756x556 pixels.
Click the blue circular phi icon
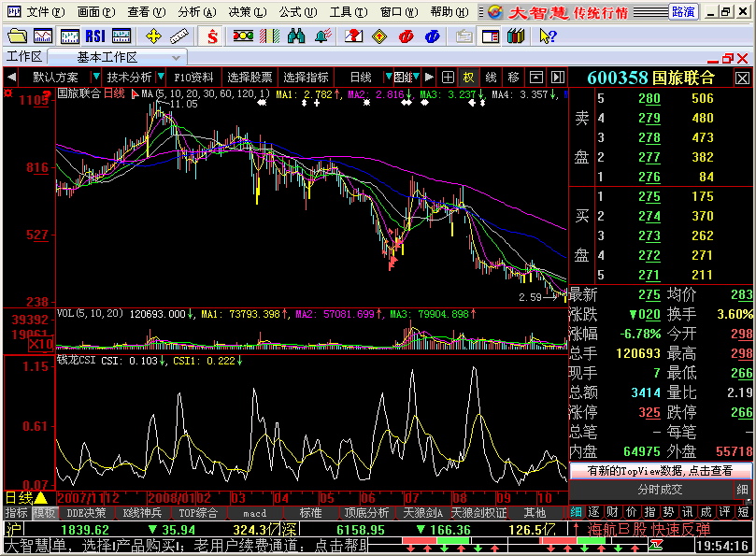433,36
